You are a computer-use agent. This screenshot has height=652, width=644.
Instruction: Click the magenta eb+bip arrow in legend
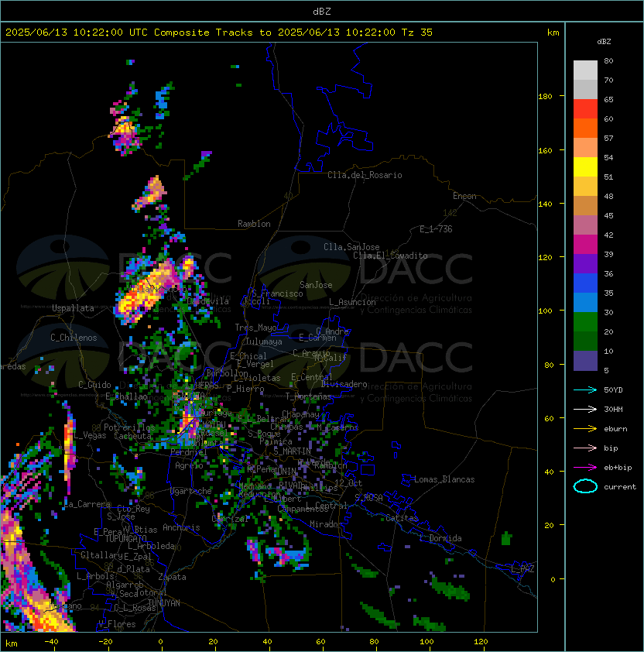[x=585, y=468]
